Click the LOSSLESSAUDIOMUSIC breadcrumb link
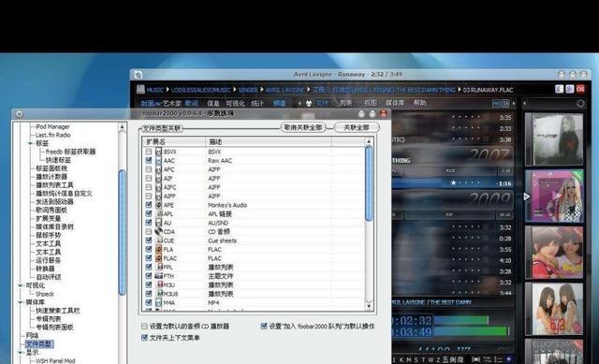The height and width of the screenshot is (364, 599). 201,90
